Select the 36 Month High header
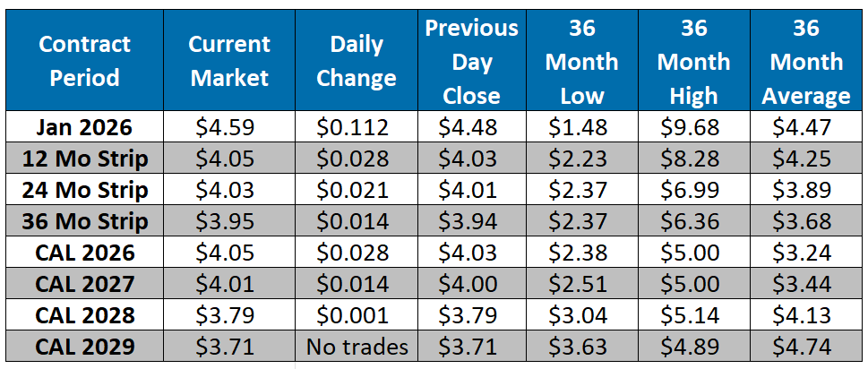Screen dimensions: 868x369 pos(693,61)
